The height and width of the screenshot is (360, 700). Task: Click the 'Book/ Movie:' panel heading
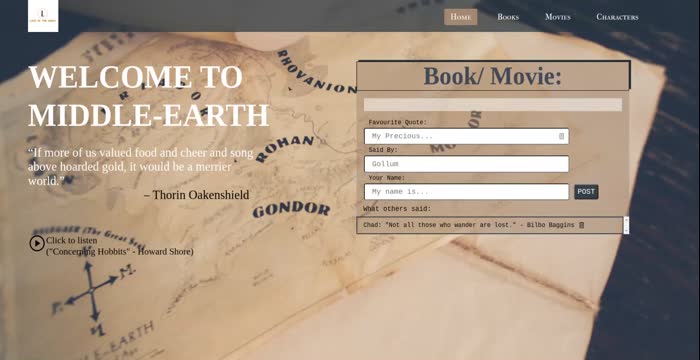point(492,76)
